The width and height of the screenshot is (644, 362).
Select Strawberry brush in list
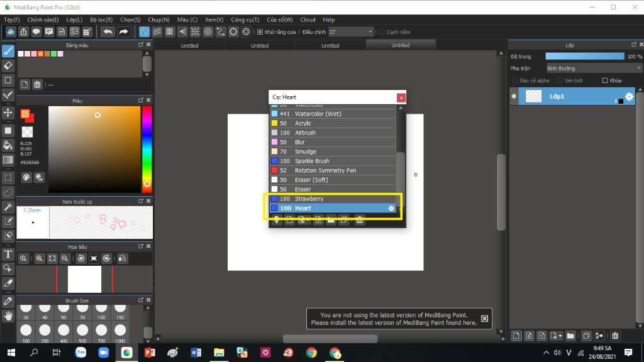[333, 199]
